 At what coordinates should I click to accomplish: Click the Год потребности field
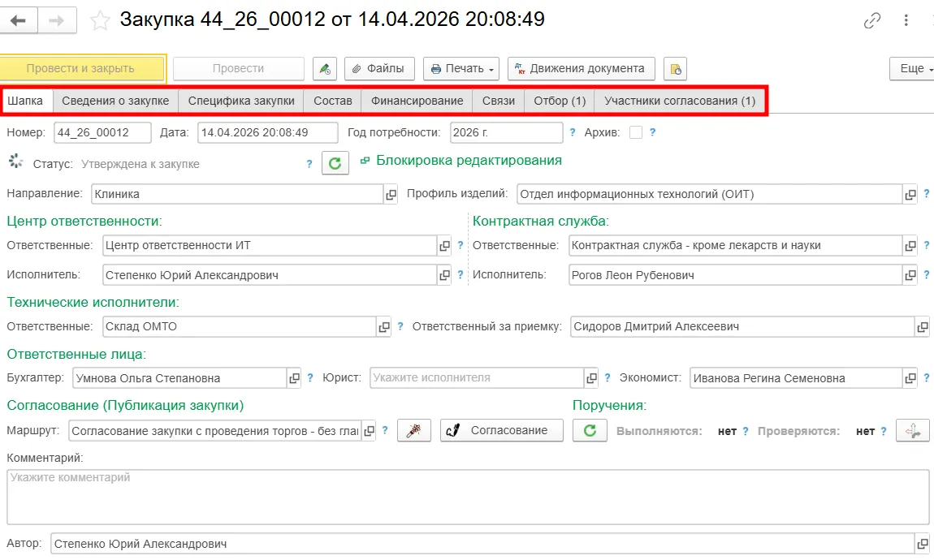506,132
